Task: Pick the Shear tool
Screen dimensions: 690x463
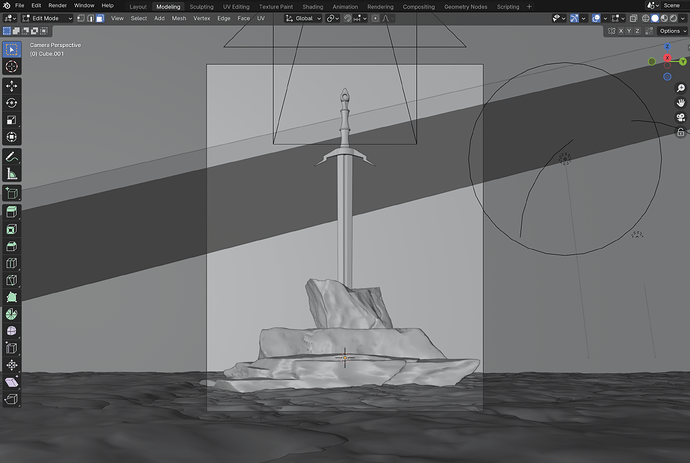Action: (x=11, y=382)
